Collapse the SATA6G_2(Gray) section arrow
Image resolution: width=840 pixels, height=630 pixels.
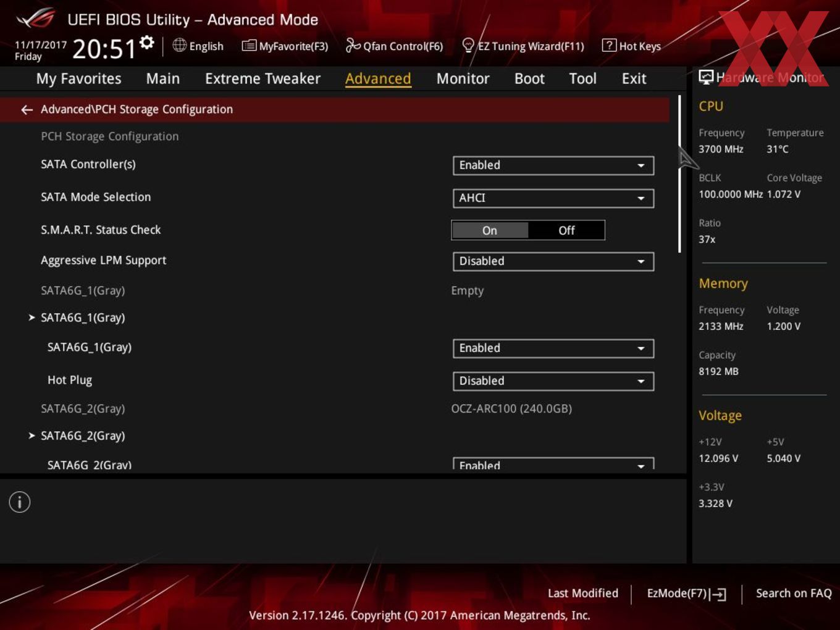[x=31, y=435]
